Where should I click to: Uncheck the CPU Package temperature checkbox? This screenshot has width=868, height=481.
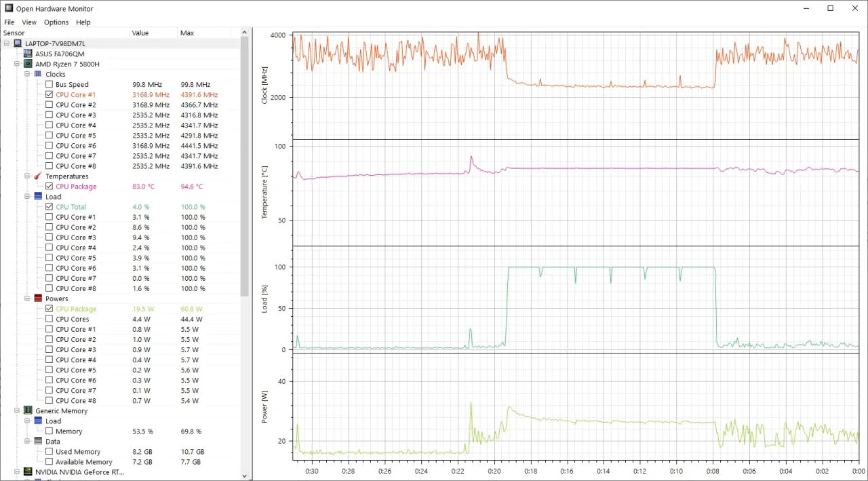coord(50,186)
